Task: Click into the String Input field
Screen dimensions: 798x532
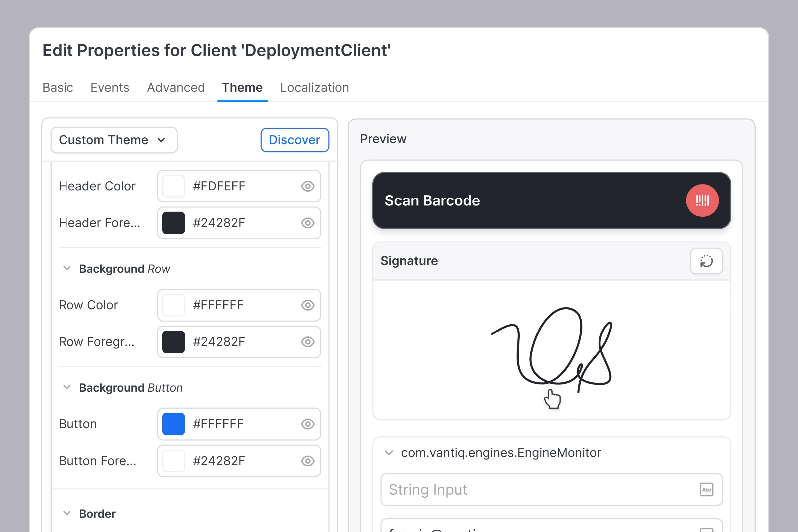Action: [x=536, y=489]
